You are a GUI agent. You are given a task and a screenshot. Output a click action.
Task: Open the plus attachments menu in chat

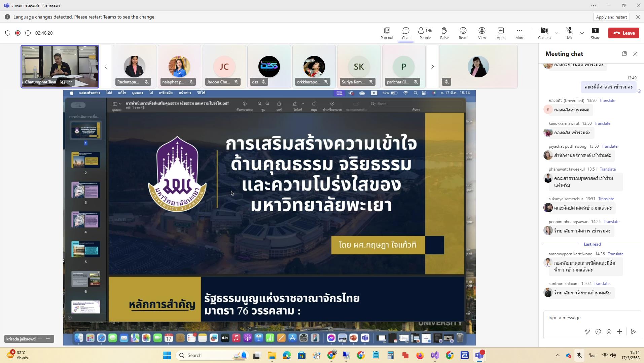pyautogui.click(x=619, y=332)
